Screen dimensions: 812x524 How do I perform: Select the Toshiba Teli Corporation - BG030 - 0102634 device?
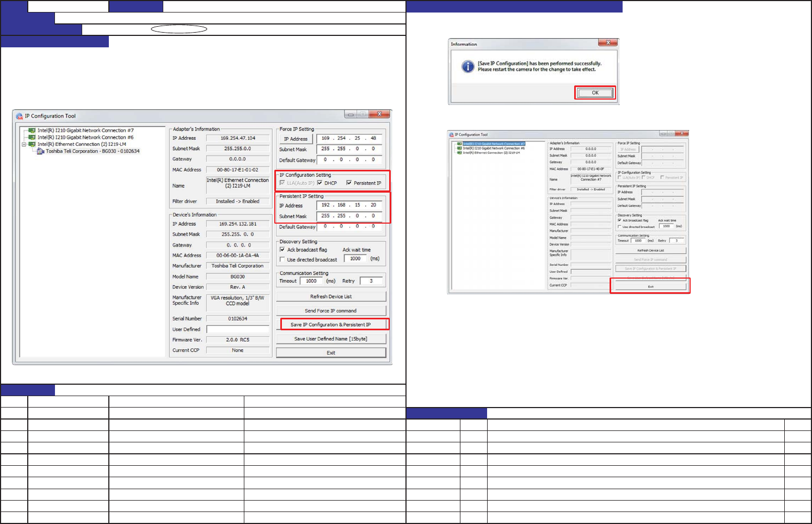click(93, 151)
